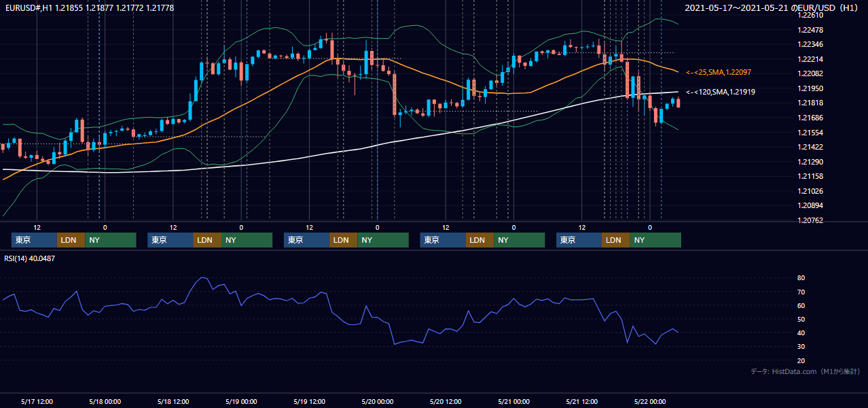Click the RSI 40 level label

click(x=801, y=333)
